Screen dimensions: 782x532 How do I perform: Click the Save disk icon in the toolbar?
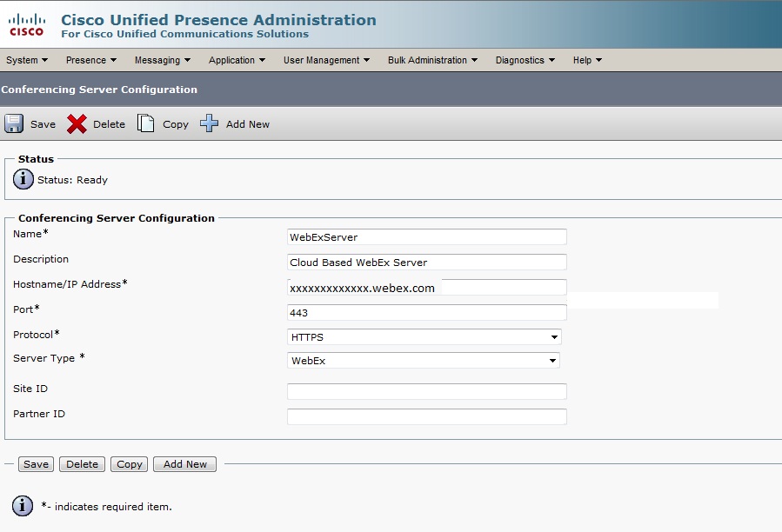[15, 123]
